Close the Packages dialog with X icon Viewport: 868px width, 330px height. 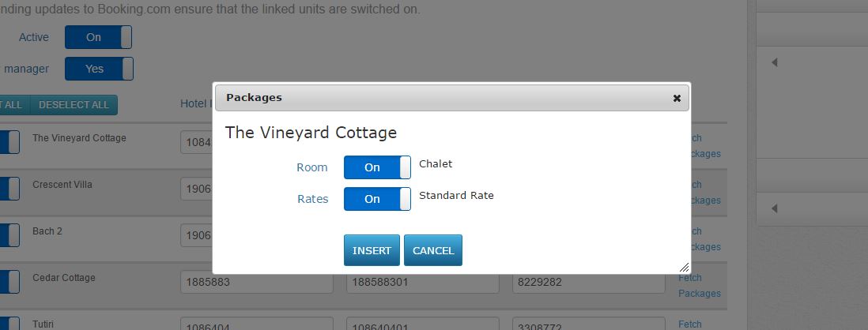[677, 98]
